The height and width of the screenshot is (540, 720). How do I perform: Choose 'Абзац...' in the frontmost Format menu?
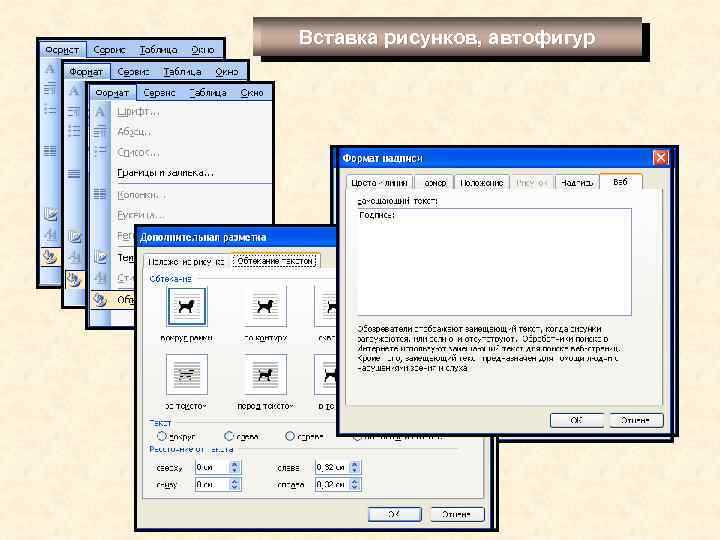click(x=134, y=132)
